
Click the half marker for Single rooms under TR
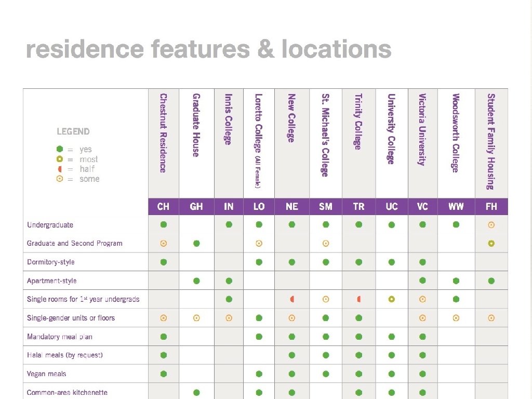(359, 299)
